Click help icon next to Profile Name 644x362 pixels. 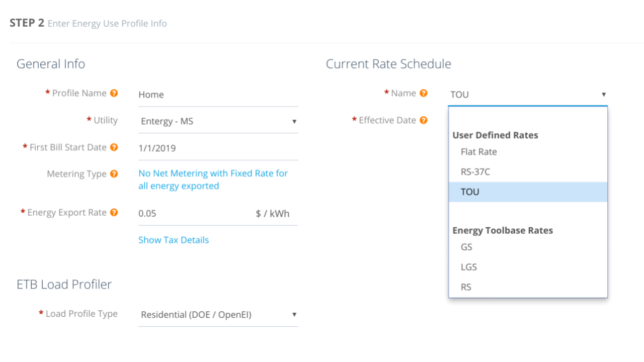(x=114, y=93)
